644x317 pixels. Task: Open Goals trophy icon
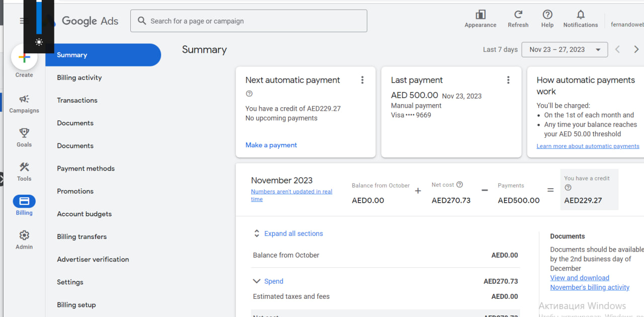click(x=24, y=133)
